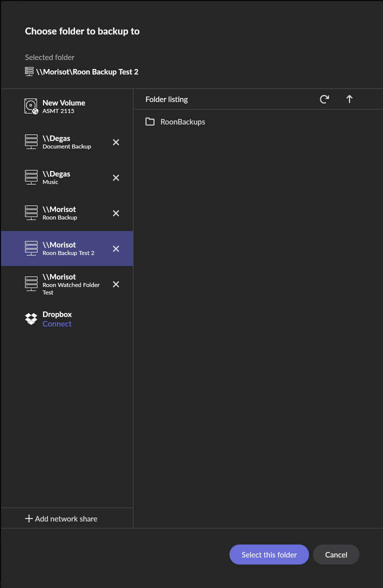Image resolution: width=383 pixels, height=588 pixels.
Task: Select the Degas Music network share
Action: [x=67, y=178]
